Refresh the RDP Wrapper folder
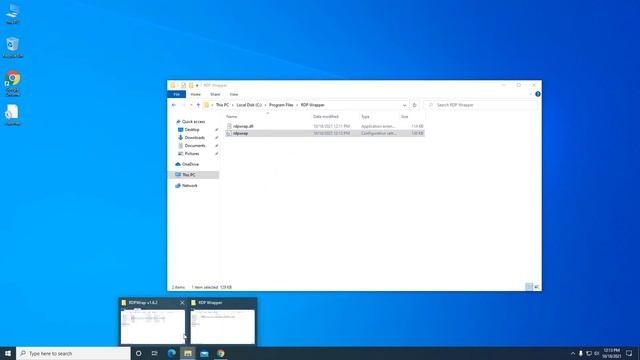The width and height of the screenshot is (640, 360). point(414,105)
